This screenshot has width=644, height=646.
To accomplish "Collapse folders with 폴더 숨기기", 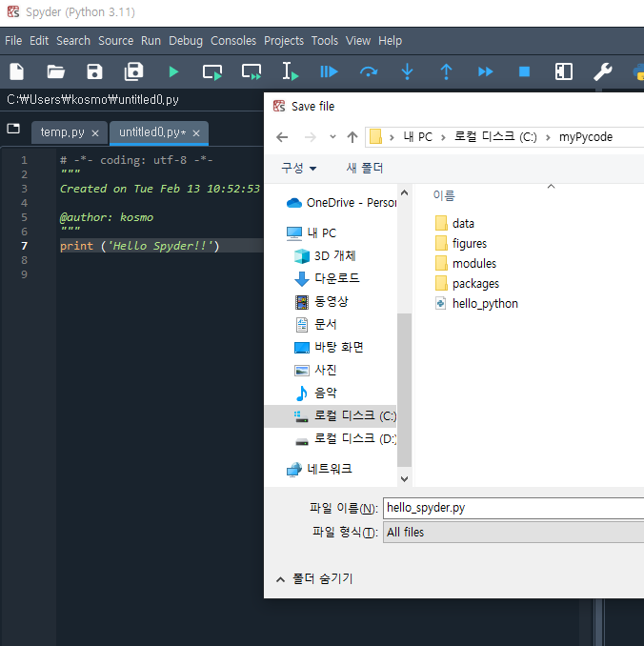I will (x=314, y=579).
